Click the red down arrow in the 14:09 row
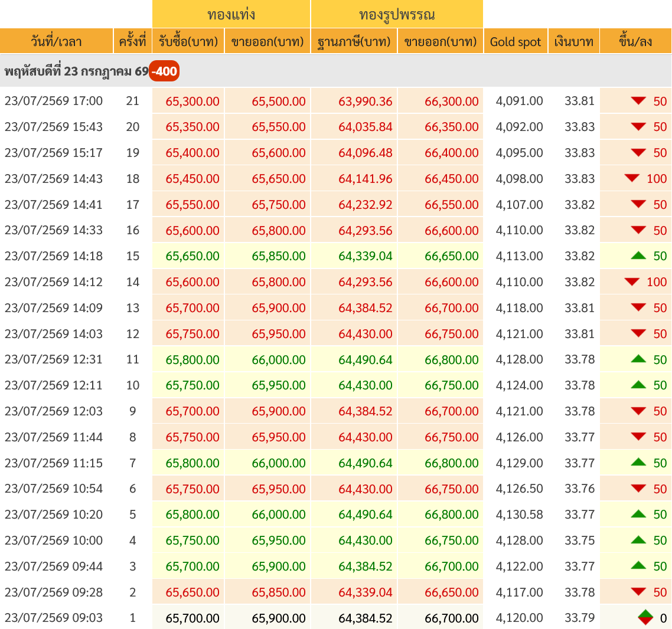672x629 pixels. point(638,307)
